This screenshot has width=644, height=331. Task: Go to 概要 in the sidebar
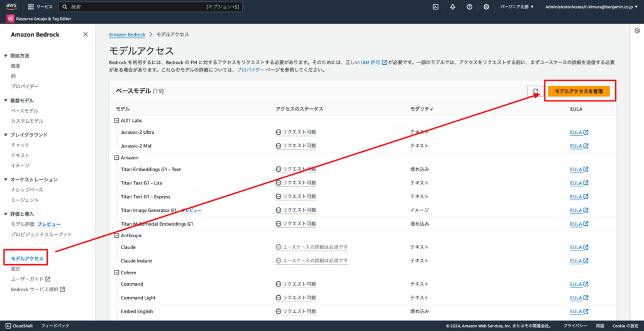(x=16, y=66)
